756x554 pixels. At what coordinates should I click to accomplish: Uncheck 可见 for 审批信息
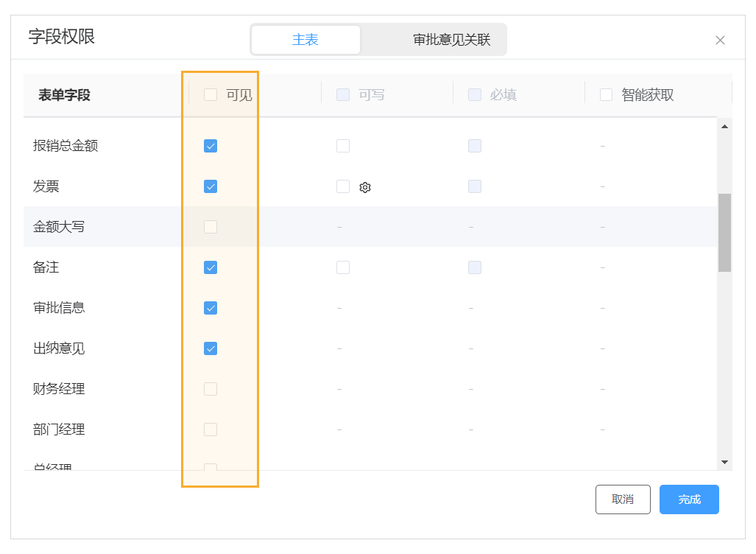pos(210,308)
